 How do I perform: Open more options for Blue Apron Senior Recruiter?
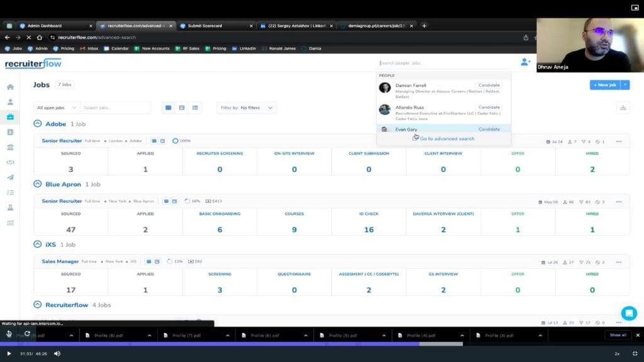click(x=619, y=202)
